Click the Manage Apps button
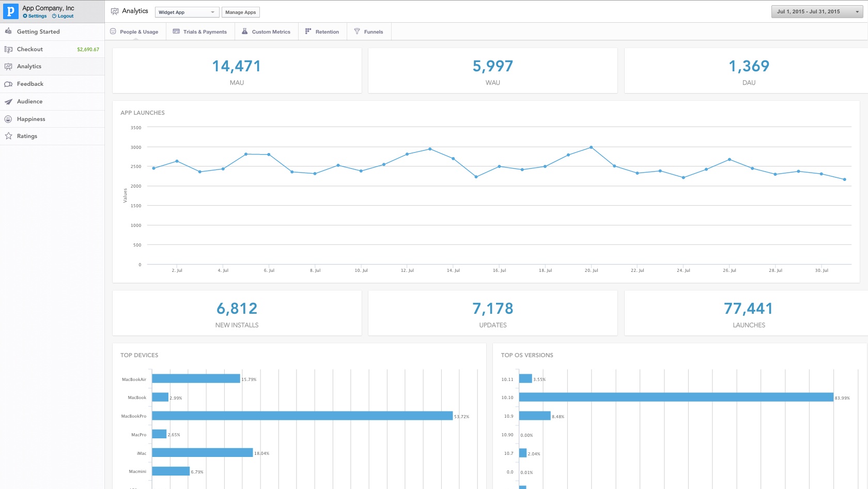The image size is (868, 489). click(x=241, y=12)
